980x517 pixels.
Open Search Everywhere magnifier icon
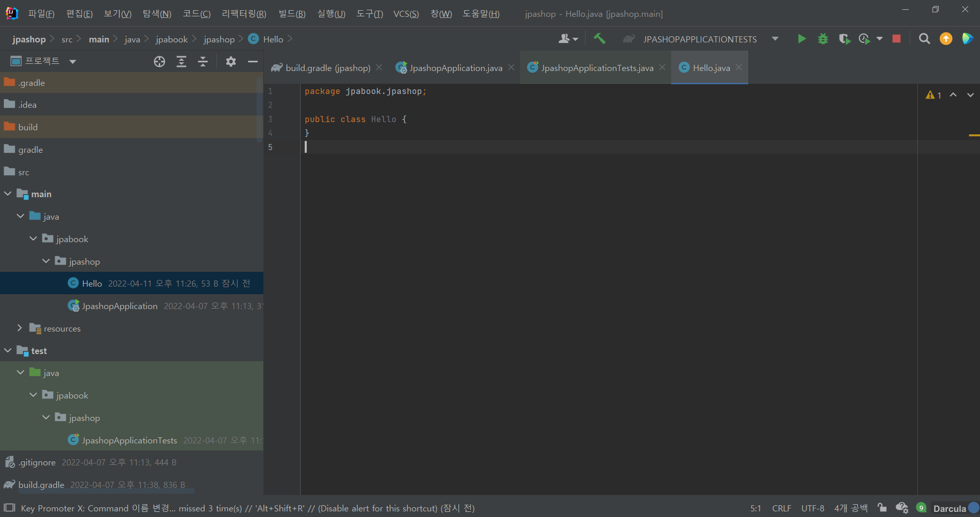(x=924, y=39)
